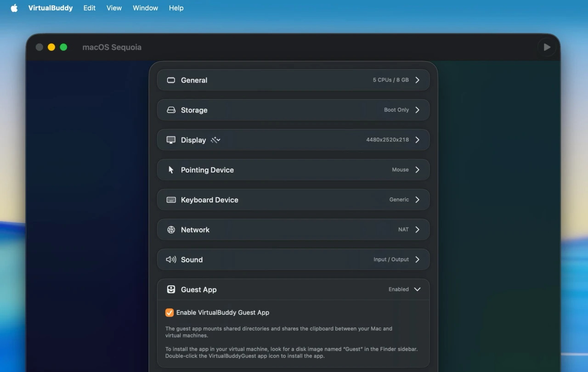Click the Pointing Device cursor icon
The height and width of the screenshot is (372, 588).
pos(171,170)
